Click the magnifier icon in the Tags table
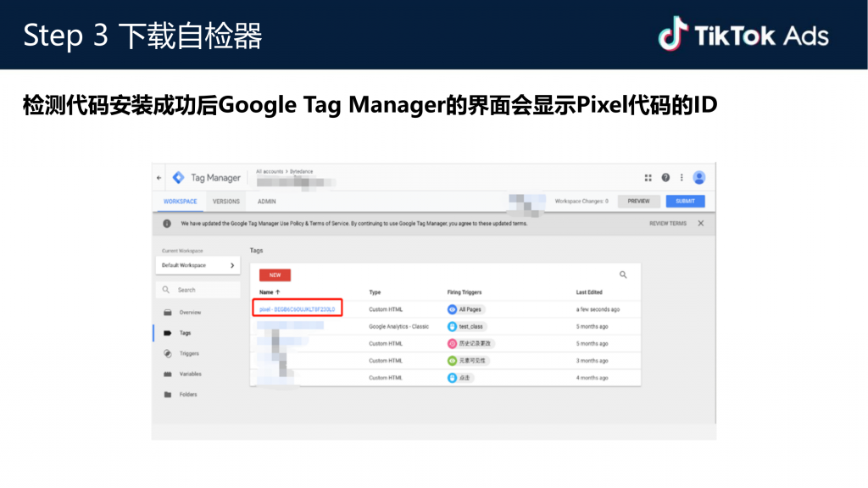Image resolution: width=868 pixels, height=488 pixels. click(x=623, y=274)
